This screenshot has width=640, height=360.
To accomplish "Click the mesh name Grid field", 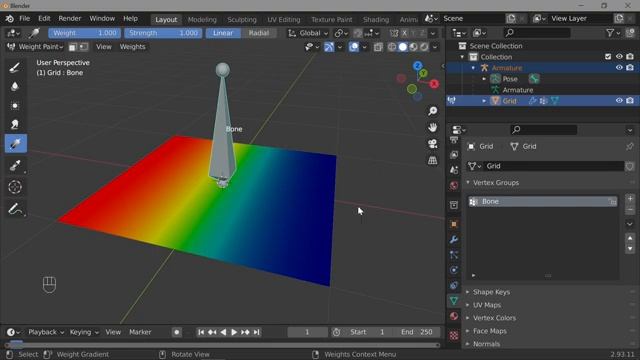I will coord(553,166).
